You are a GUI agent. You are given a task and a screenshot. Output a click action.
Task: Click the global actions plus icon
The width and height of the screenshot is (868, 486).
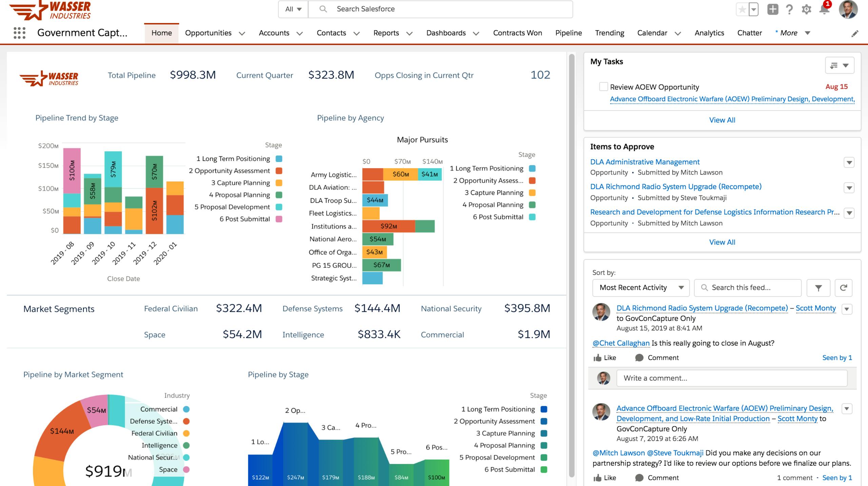[x=773, y=9]
